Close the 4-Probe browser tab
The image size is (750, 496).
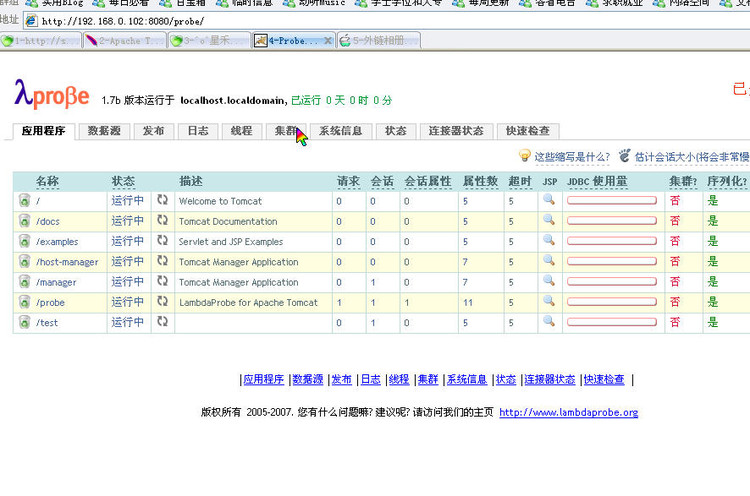point(328,41)
